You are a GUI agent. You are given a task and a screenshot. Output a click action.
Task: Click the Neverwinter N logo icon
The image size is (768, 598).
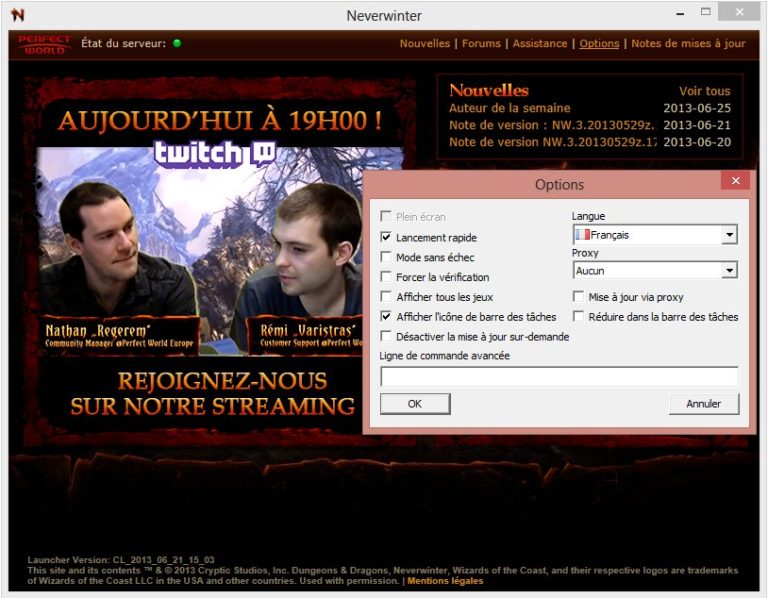click(18, 15)
